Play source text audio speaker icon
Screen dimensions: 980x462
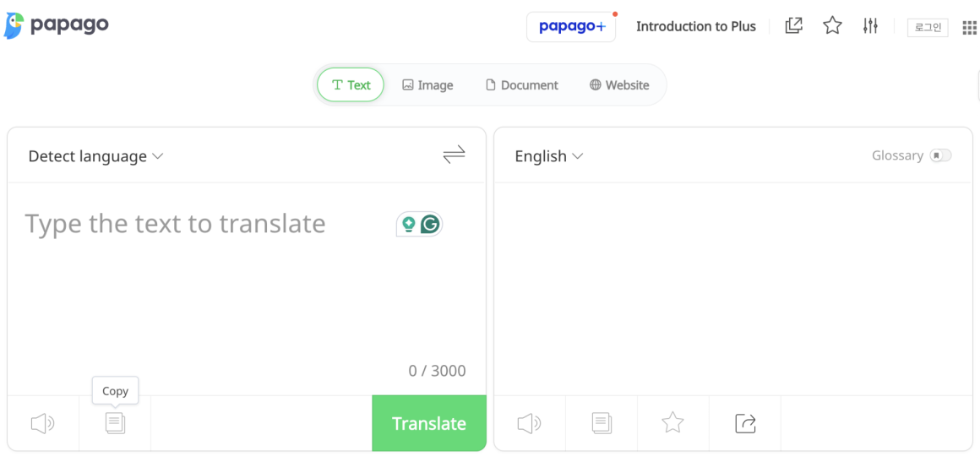click(42, 423)
